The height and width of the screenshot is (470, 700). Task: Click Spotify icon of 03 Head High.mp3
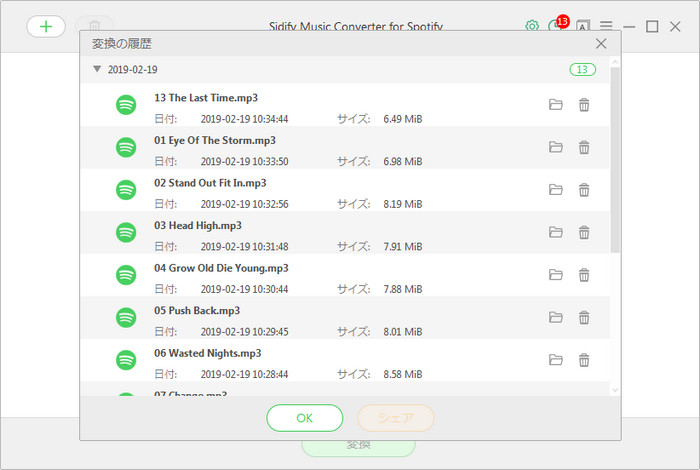(126, 233)
